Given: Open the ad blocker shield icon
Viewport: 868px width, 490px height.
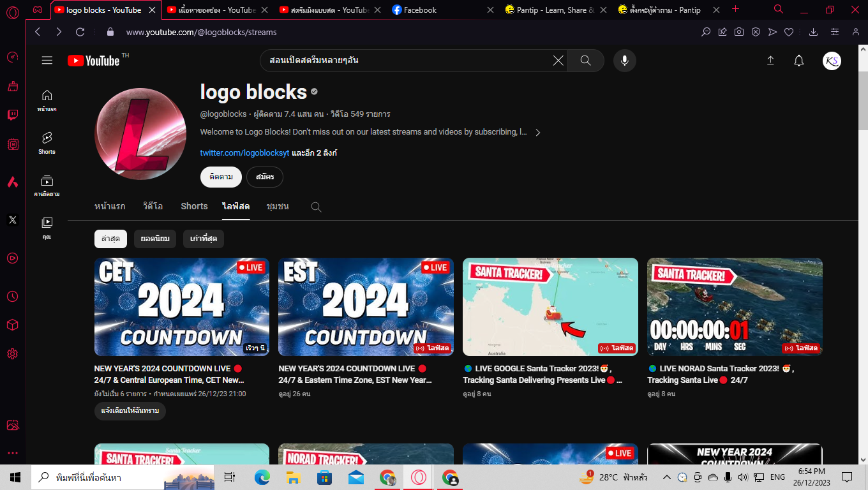Looking at the screenshot, I should [x=756, y=32].
